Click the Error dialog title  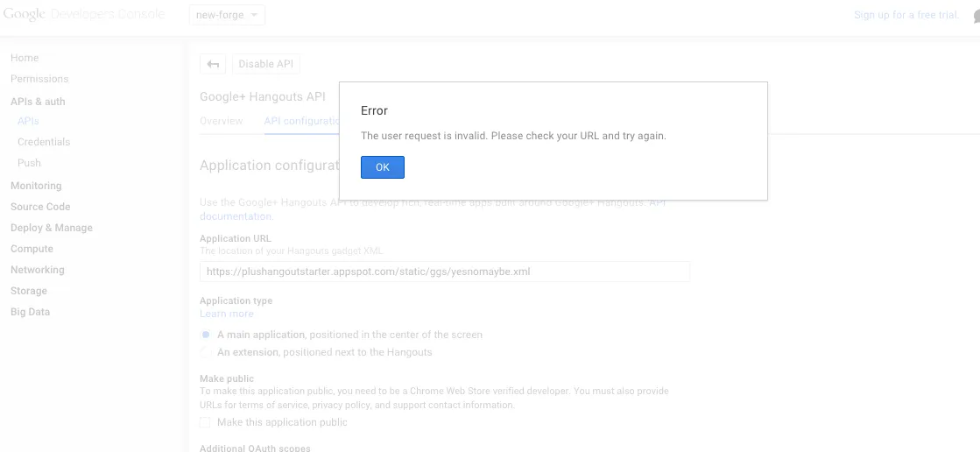[374, 110]
